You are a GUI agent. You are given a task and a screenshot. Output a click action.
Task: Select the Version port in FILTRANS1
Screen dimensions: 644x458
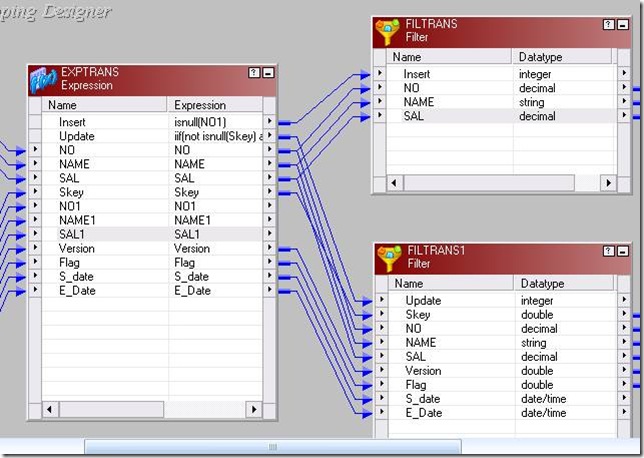[x=423, y=371]
